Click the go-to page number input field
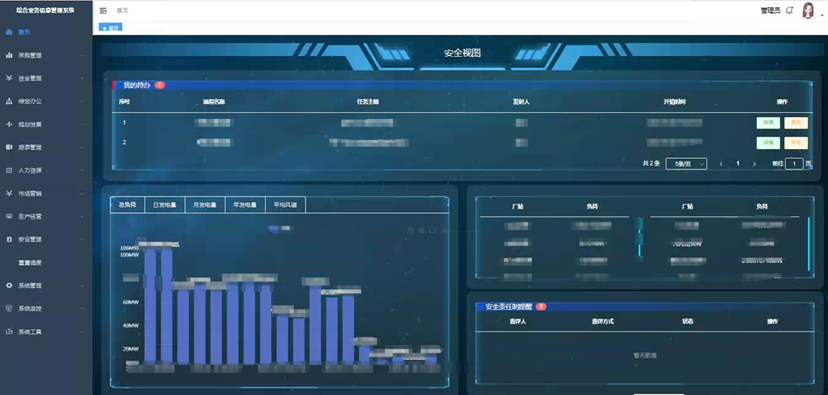Screen dimensions: 828x395 click(x=794, y=164)
